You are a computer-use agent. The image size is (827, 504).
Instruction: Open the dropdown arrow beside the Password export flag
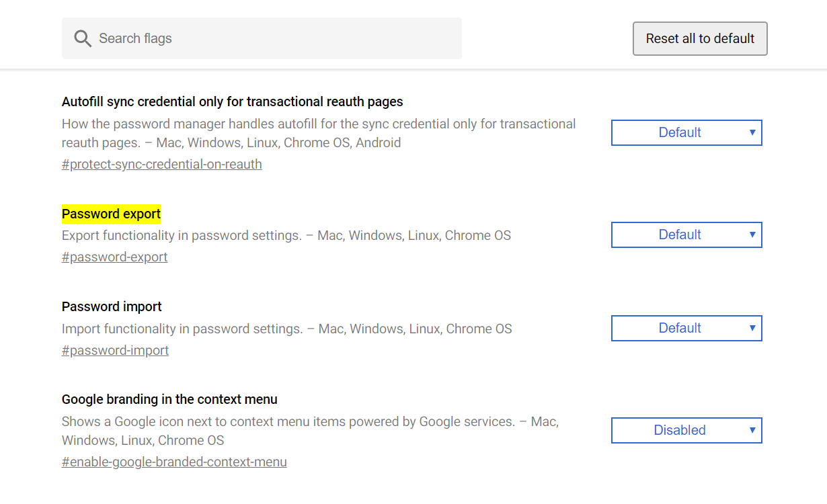(x=752, y=235)
